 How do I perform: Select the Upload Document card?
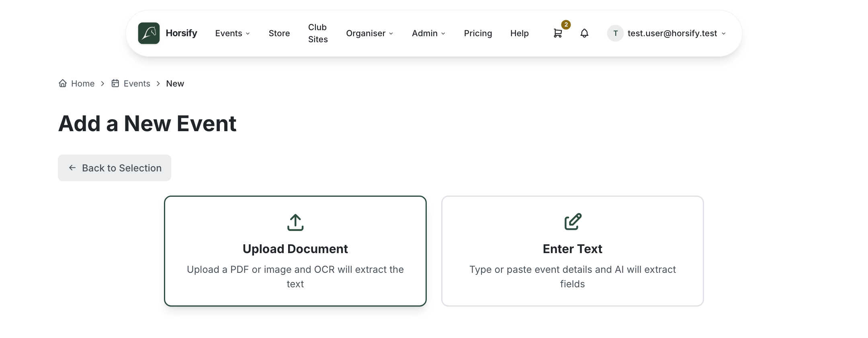pyautogui.click(x=295, y=251)
